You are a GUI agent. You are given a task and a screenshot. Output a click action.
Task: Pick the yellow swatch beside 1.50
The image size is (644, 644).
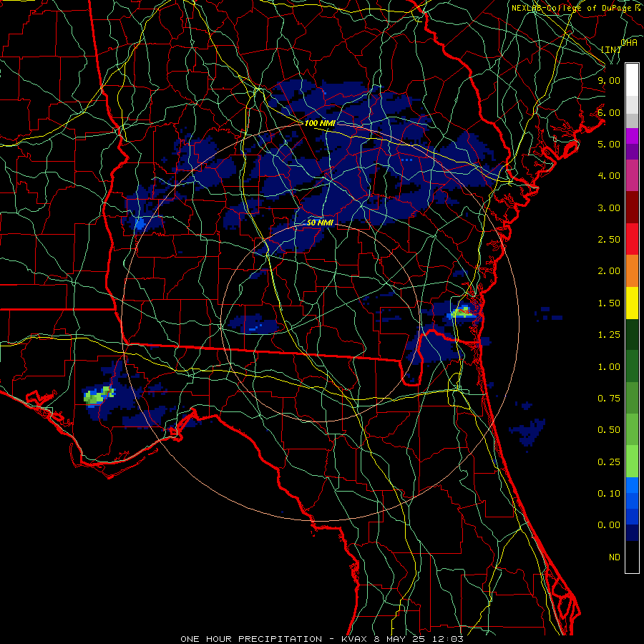click(x=632, y=303)
